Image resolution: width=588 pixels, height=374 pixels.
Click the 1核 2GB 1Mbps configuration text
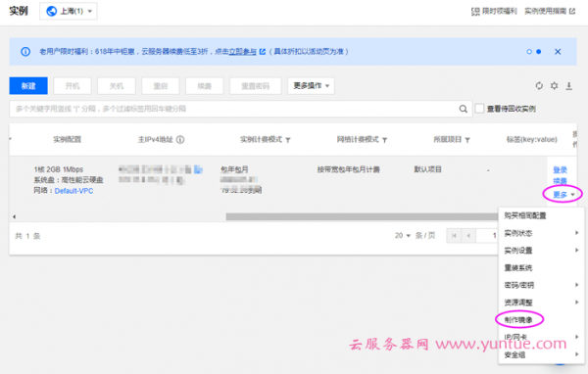pyautogui.click(x=59, y=169)
